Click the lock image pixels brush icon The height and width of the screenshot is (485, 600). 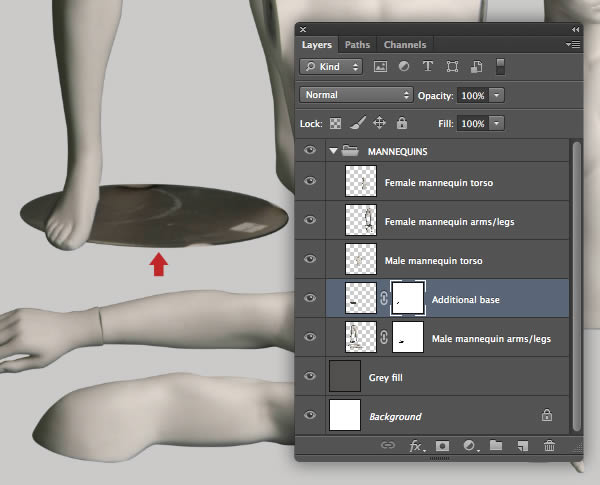(357, 123)
